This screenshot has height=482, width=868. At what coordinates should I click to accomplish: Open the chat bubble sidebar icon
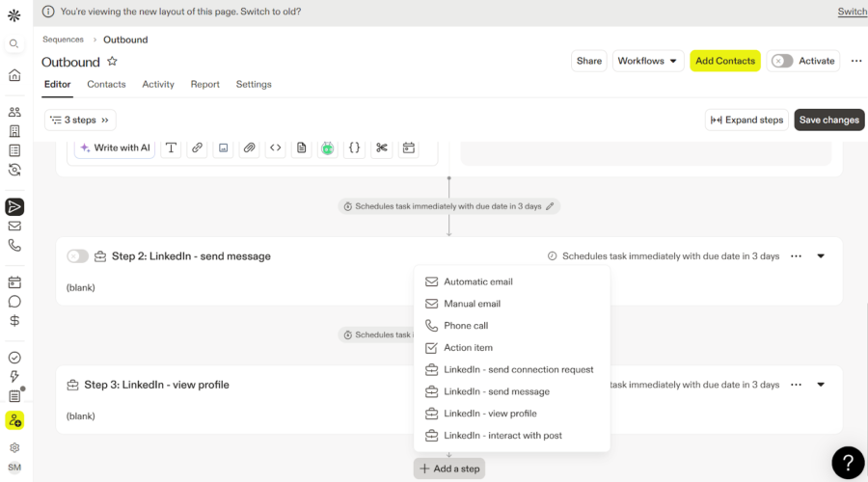click(14, 302)
